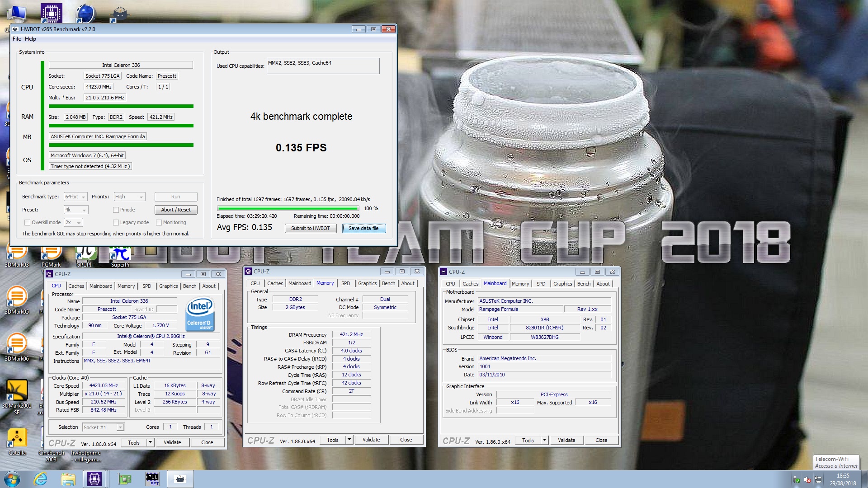The height and width of the screenshot is (488, 868).
Task: Expand Tools arrow in left CPU-Z window
Action: [x=150, y=442]
